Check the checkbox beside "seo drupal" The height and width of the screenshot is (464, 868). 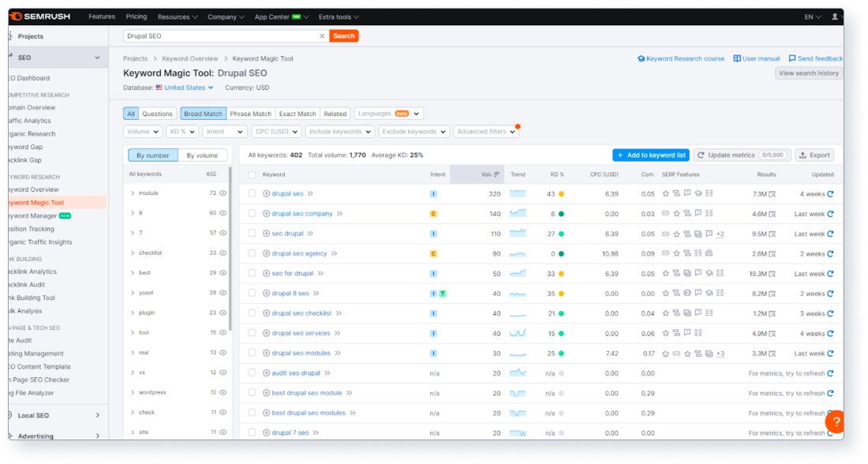pos(253,234)
